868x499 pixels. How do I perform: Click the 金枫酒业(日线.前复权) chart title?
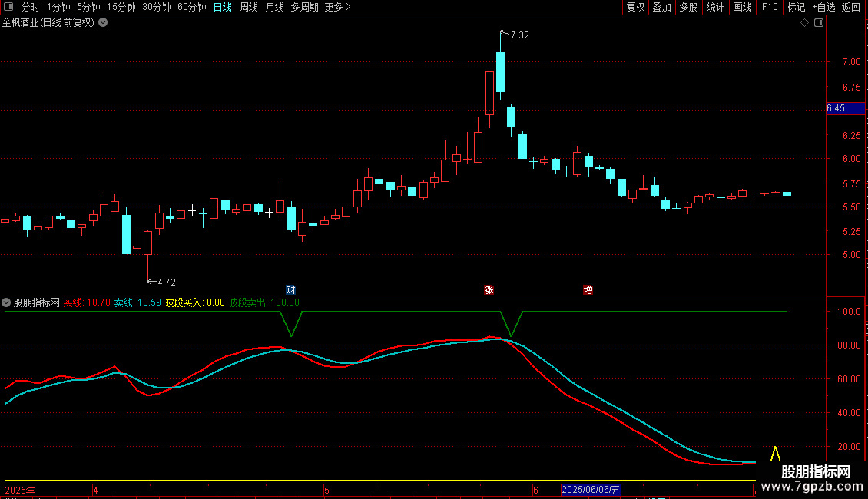(x=48, y=23)
